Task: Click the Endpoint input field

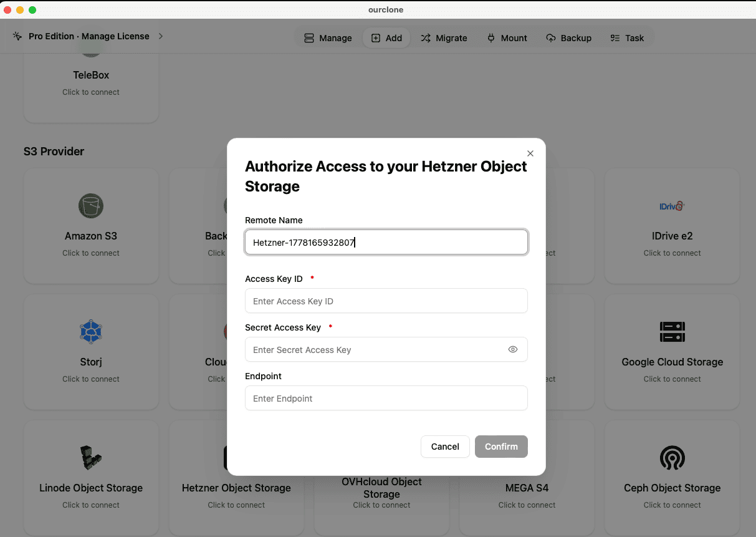Action: pyautogui.click(x=386, y=398)
